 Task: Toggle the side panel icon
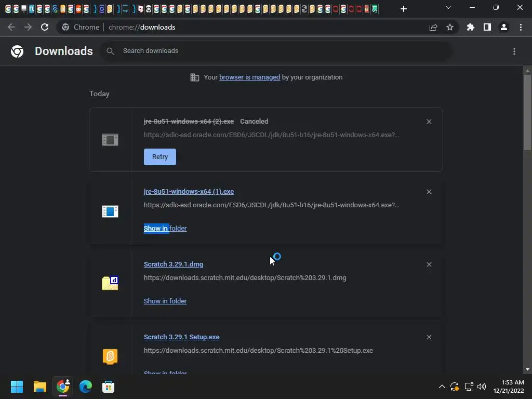pyautogui.click(x=487, y=27)
